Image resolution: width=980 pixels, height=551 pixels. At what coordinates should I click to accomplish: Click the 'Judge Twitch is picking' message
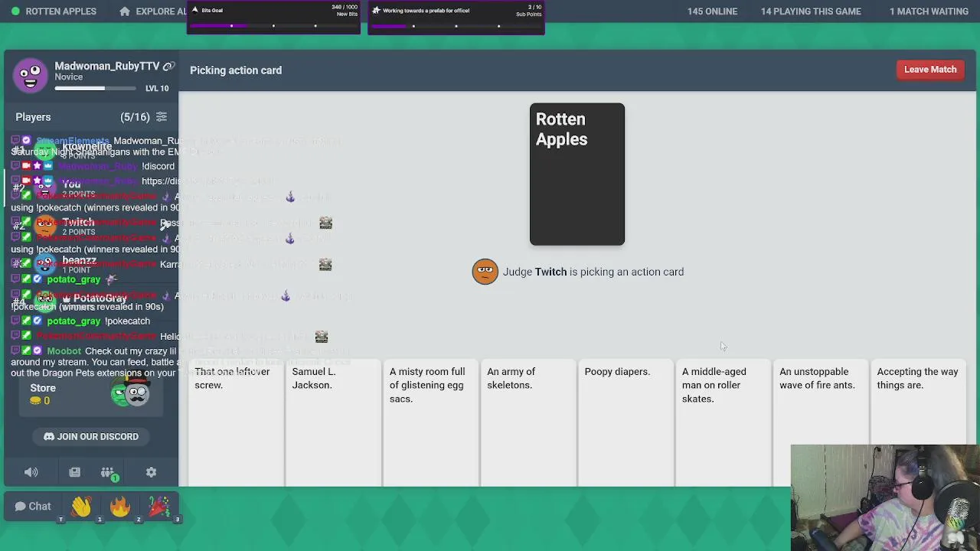(x=593, y=272)
